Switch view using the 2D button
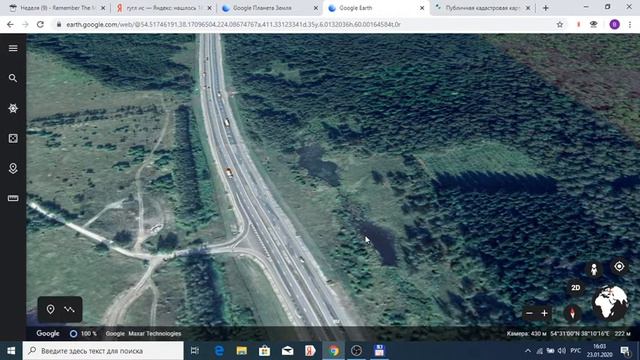Screen dimensions: 640x360 576,288
